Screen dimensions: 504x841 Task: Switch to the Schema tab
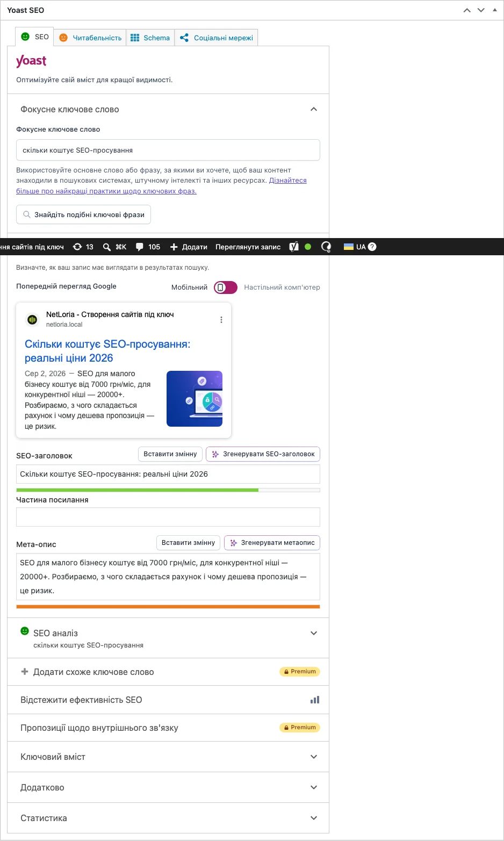150,38
